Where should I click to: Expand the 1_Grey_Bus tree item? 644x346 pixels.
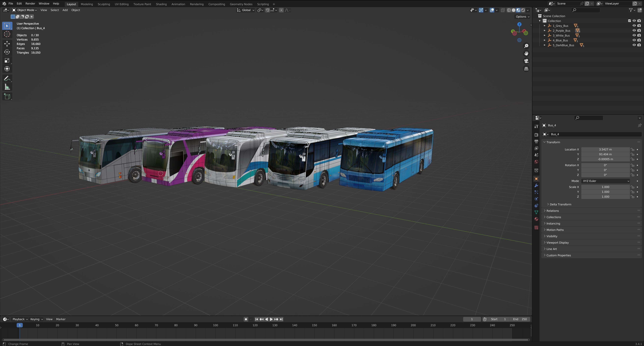coord(545,26)
